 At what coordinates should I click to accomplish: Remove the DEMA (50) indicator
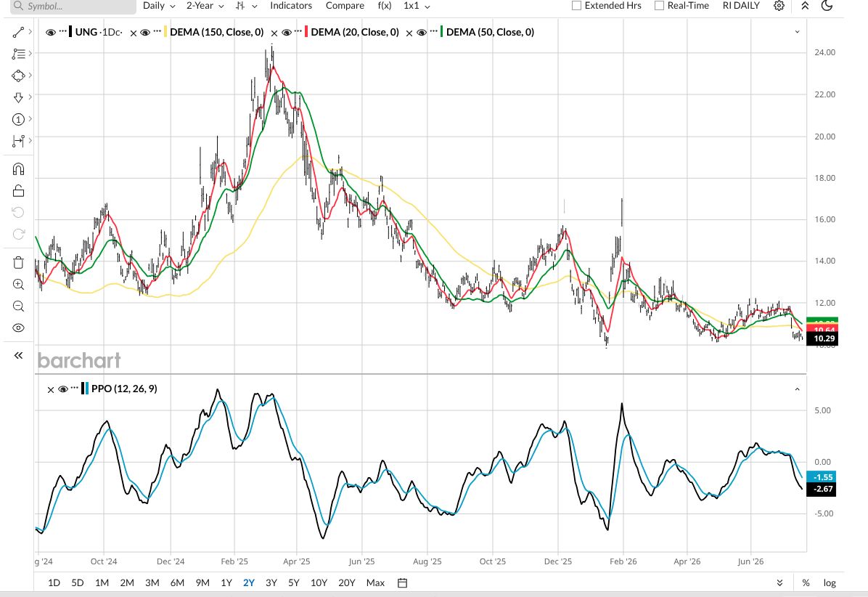(x=409, y=33)
